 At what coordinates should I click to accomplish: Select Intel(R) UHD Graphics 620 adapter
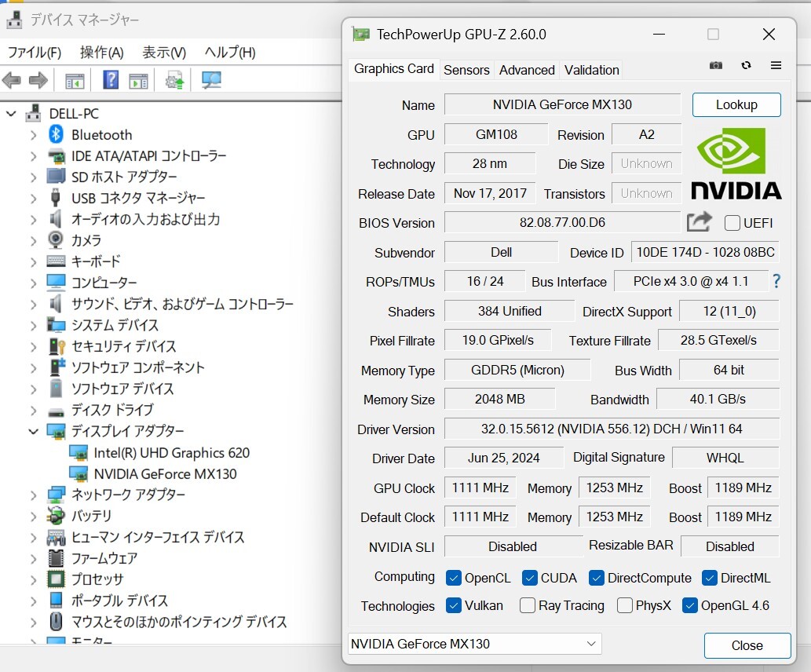172,453
